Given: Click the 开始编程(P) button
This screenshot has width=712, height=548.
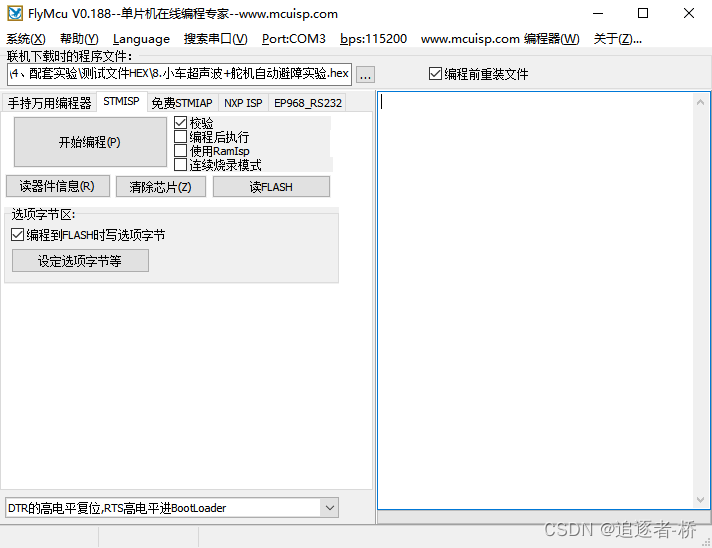Looking at the screenshot, I should (90, 142).
